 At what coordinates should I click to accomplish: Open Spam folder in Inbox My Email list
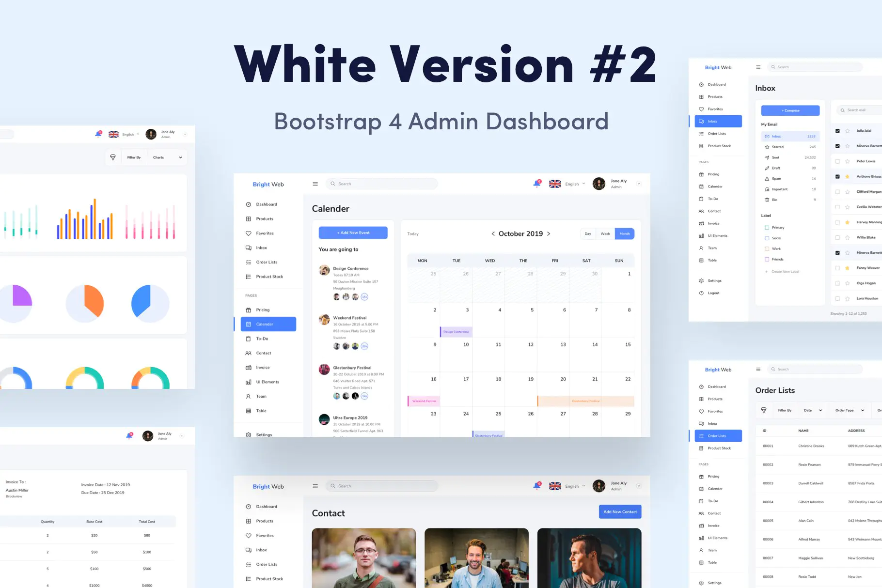point(790,179)
